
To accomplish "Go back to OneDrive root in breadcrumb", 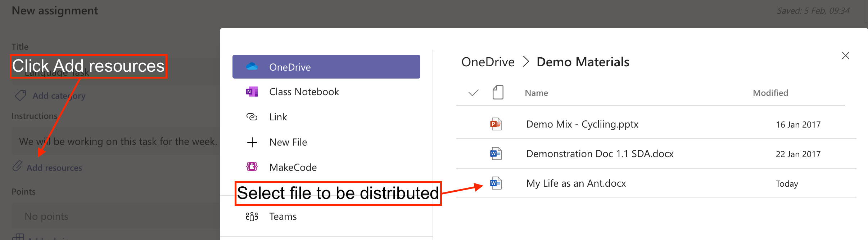I will tap(488, 62).
